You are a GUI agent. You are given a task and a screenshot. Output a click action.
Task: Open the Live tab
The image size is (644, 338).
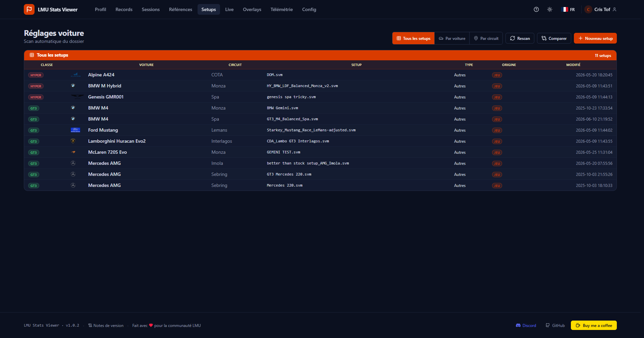click(x=229, y=9)
